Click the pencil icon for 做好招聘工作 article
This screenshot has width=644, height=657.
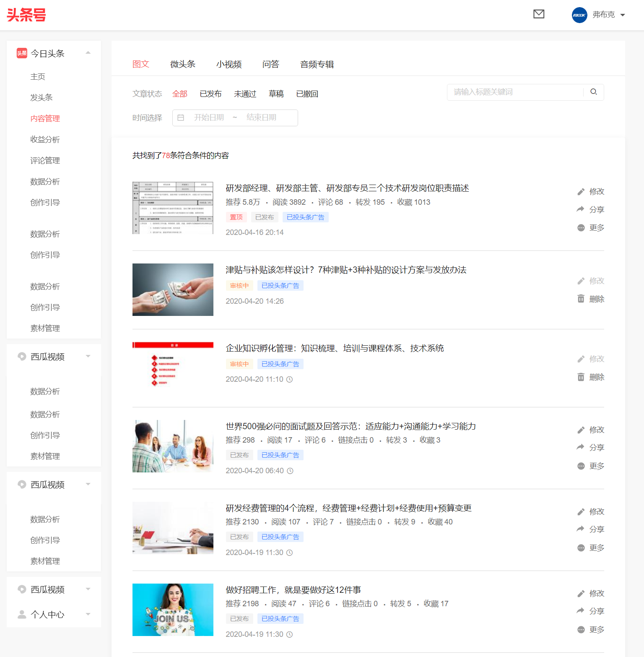point(581,594)
